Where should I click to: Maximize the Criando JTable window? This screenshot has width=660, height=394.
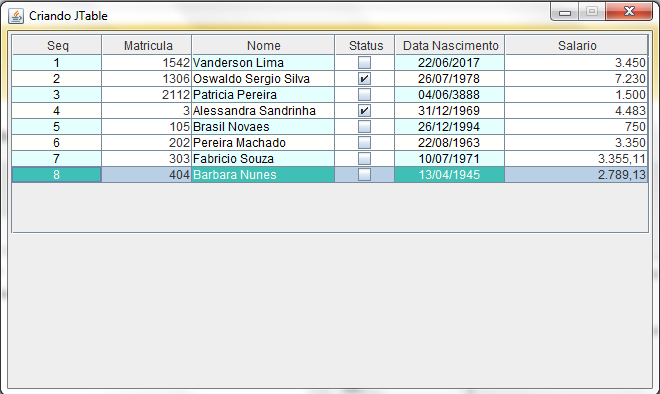point(592,12)
